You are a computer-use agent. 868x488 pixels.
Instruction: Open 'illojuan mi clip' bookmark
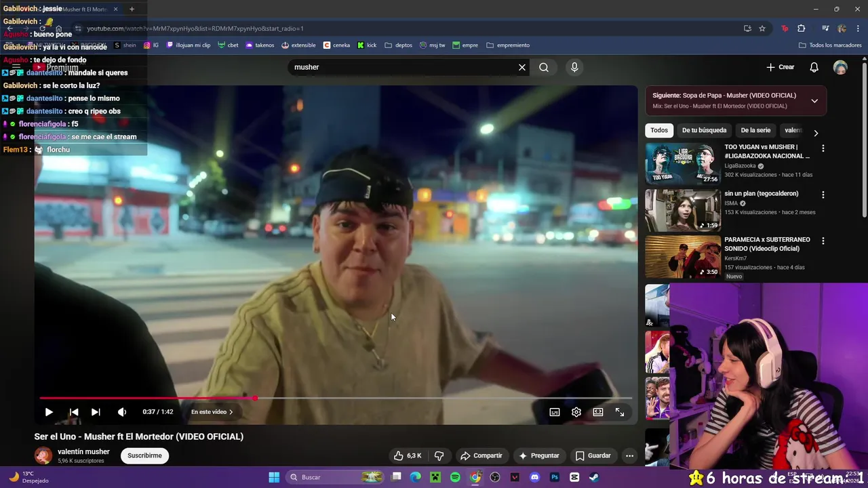click(189, 45)
